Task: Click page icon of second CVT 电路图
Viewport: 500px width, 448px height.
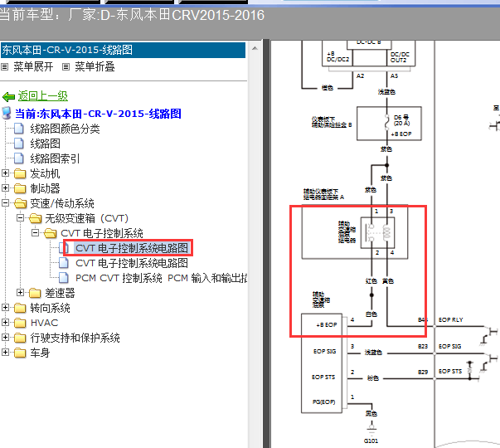Action: point(64,263)
